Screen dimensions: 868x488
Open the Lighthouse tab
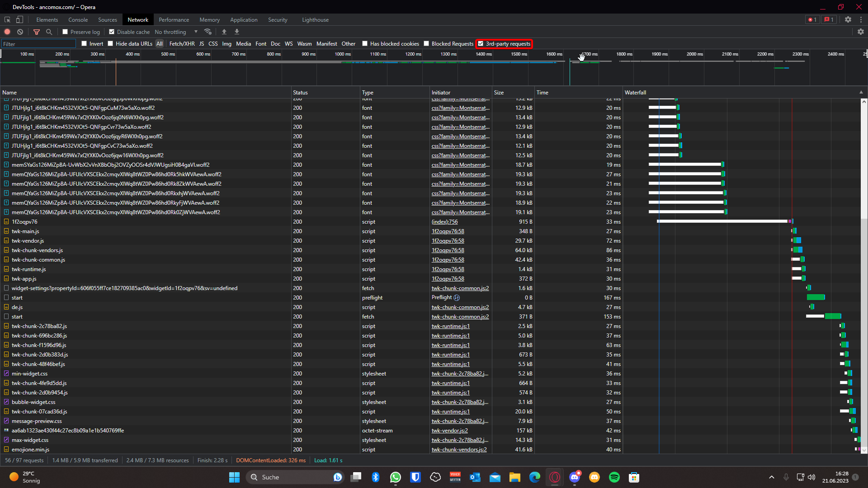point(315,20)
